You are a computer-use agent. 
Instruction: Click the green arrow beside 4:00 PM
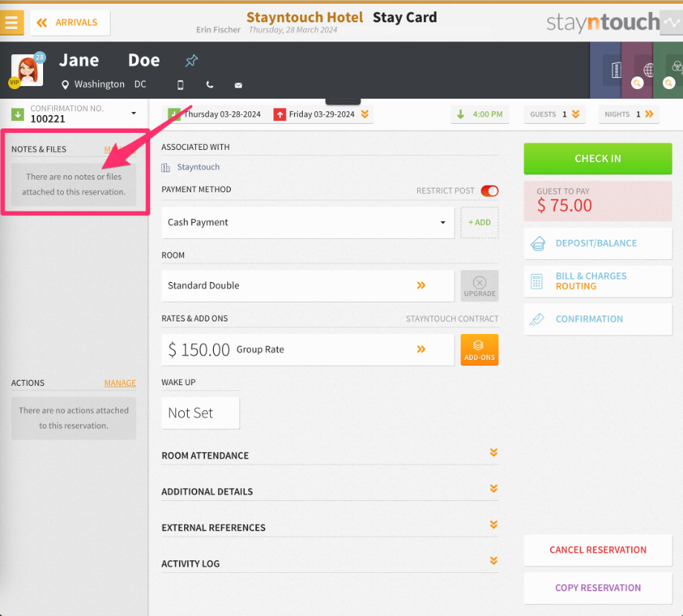[460, 114]
